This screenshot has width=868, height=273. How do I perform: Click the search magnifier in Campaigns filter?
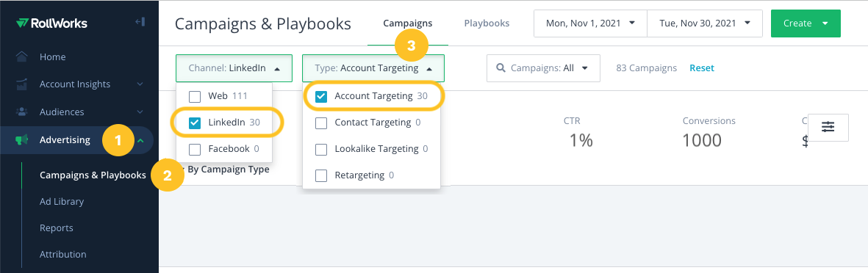(x=501, y=68)
